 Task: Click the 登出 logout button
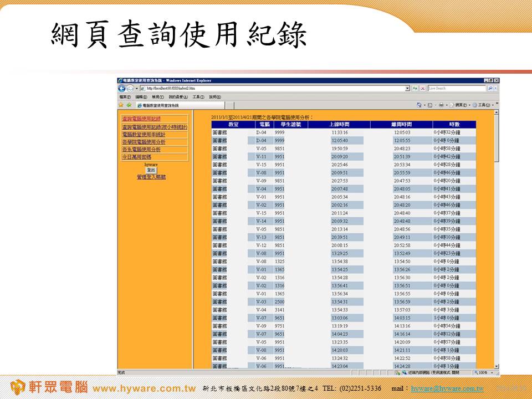151,170
